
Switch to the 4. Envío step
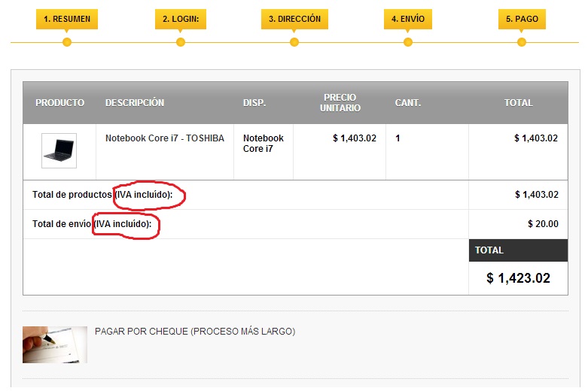407,19
